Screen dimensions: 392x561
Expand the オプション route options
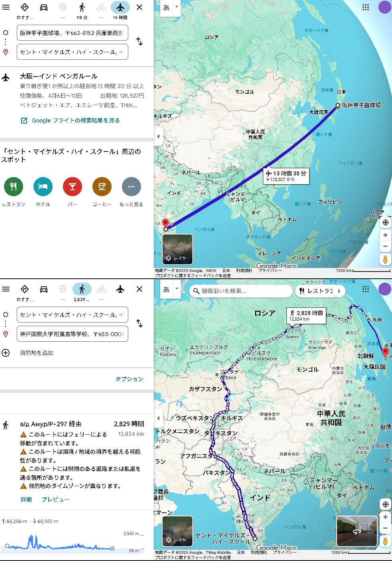tap(129, 379)
